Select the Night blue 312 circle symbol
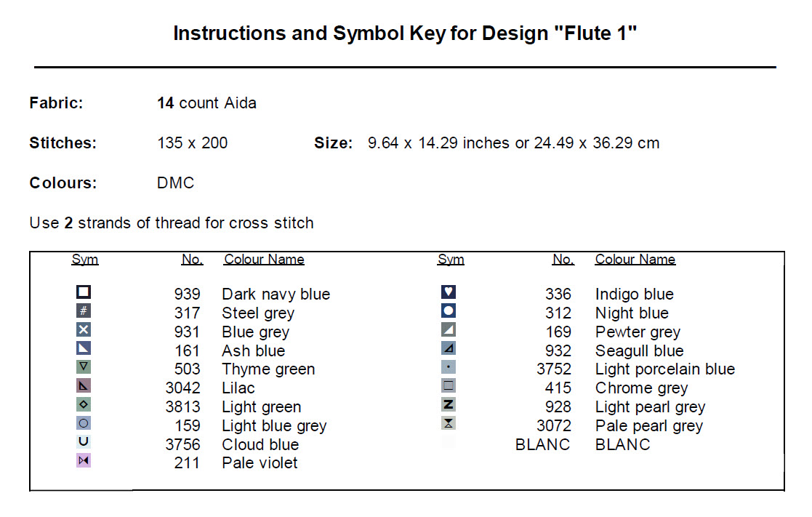Image resolution: width=812 pixels, height=517 pixels. tap(449, 311)
